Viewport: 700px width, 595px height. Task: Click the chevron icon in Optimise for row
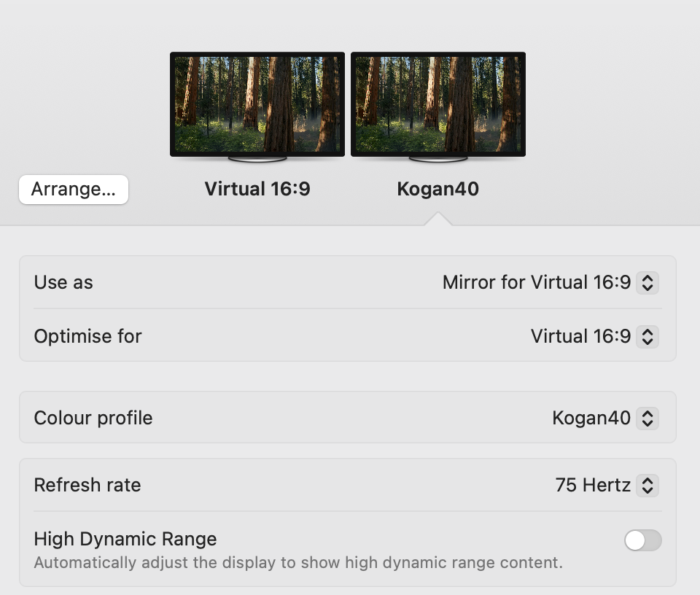click(x=647, y=337)
